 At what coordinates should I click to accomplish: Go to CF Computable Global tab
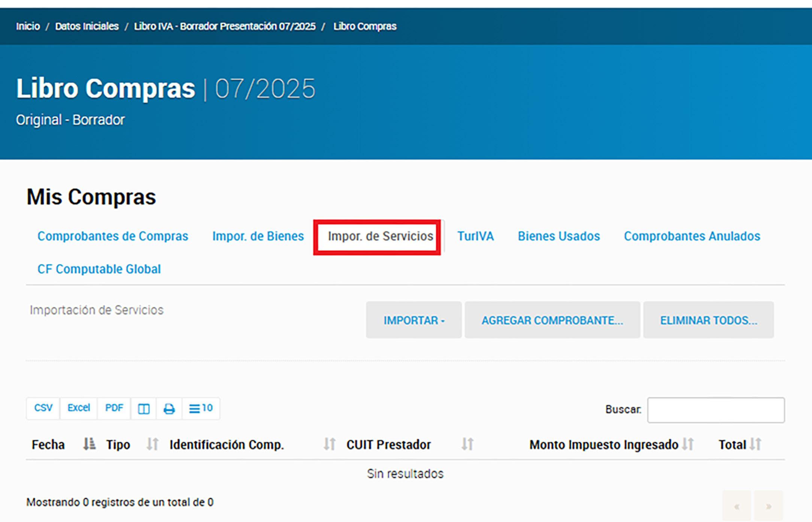[x=99, y=269]
